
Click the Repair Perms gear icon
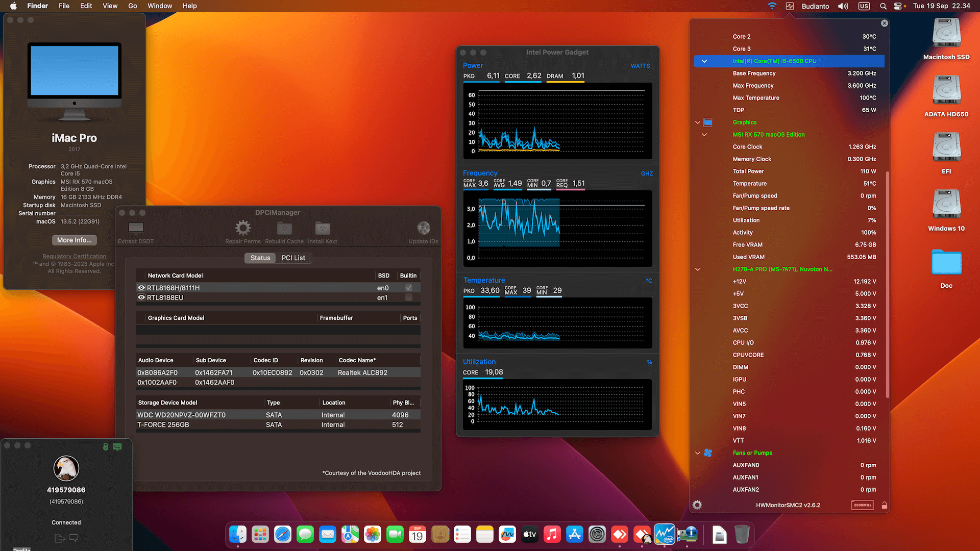tap(242, 229)
